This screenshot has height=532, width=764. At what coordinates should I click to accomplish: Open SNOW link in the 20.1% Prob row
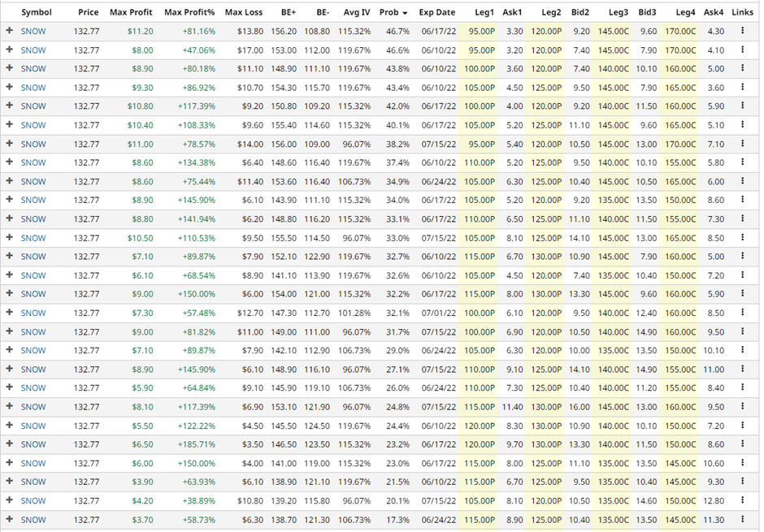[33, 501]
